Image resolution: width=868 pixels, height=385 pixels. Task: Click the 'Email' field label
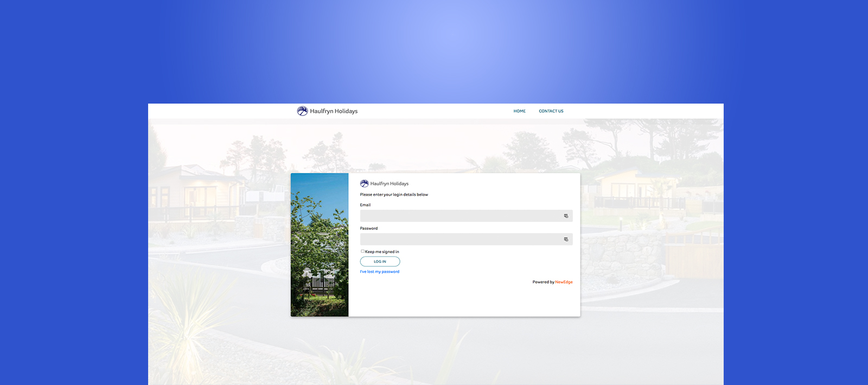[365, 205]
